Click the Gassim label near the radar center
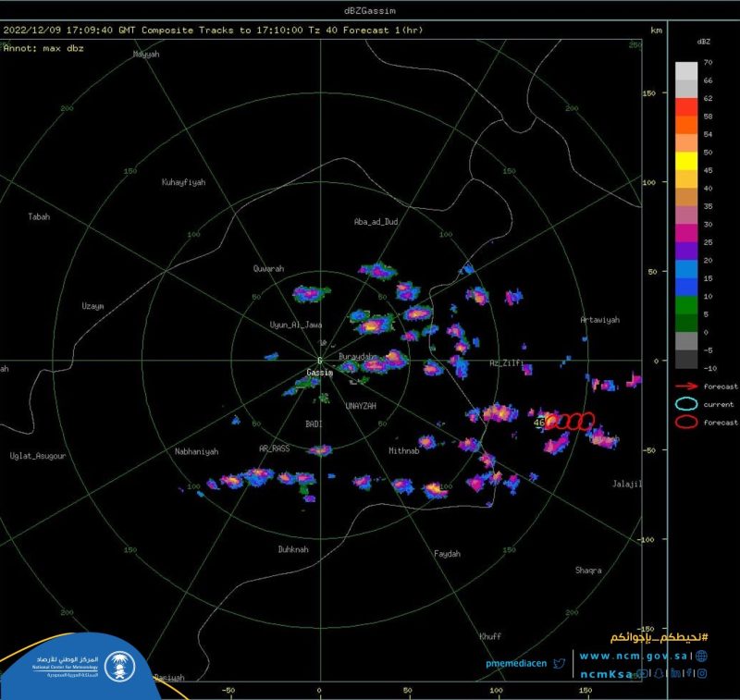 (x=319, y=373)
